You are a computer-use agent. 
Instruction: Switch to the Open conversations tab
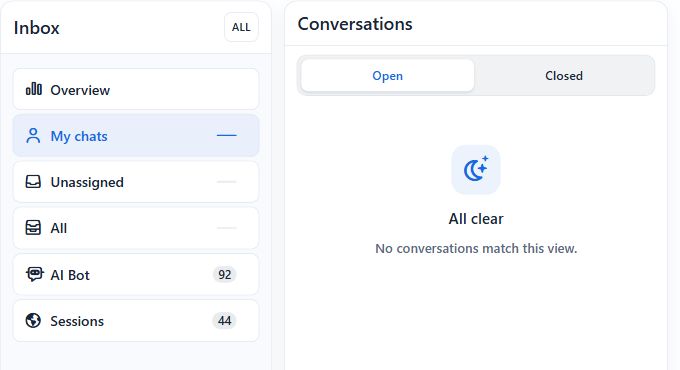(x=387, y=75)
